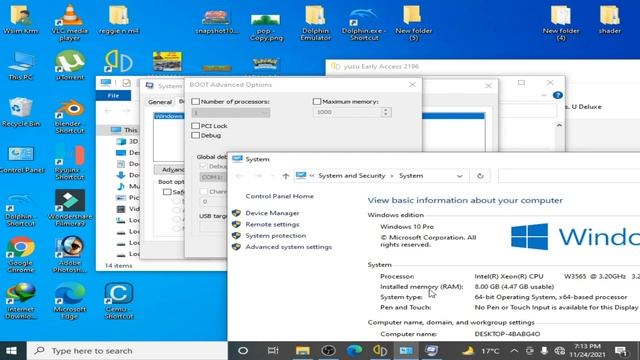This screenshot has width=640, height=360.
Task: Switch to General tab in System Configuration
Action: tap(160, 102)
